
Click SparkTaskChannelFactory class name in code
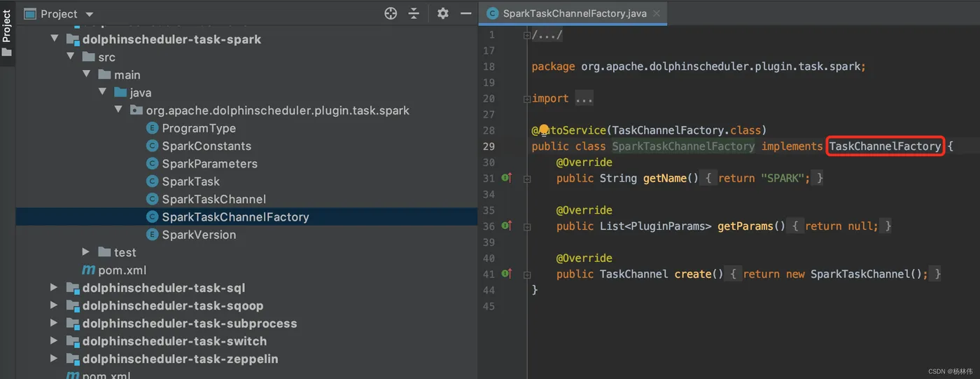tap(683, 146)
